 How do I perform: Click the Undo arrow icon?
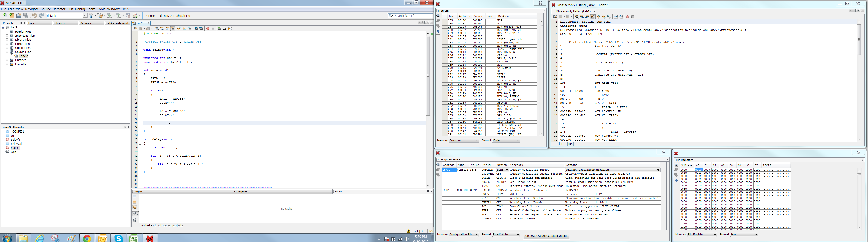34,16
